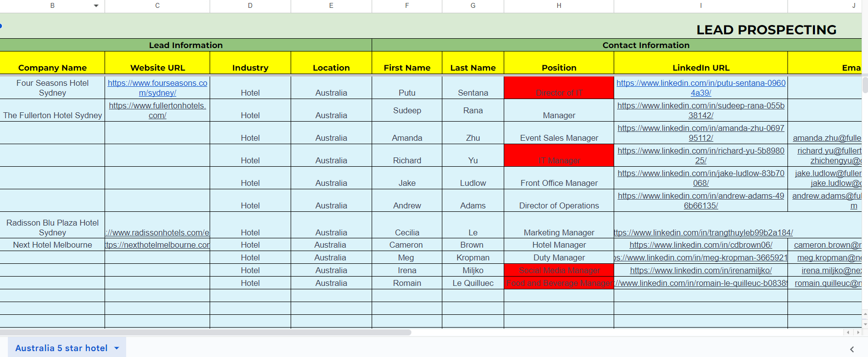Open the Australia 5 star hotel tab menu arrow

click(x=117, y=348)
